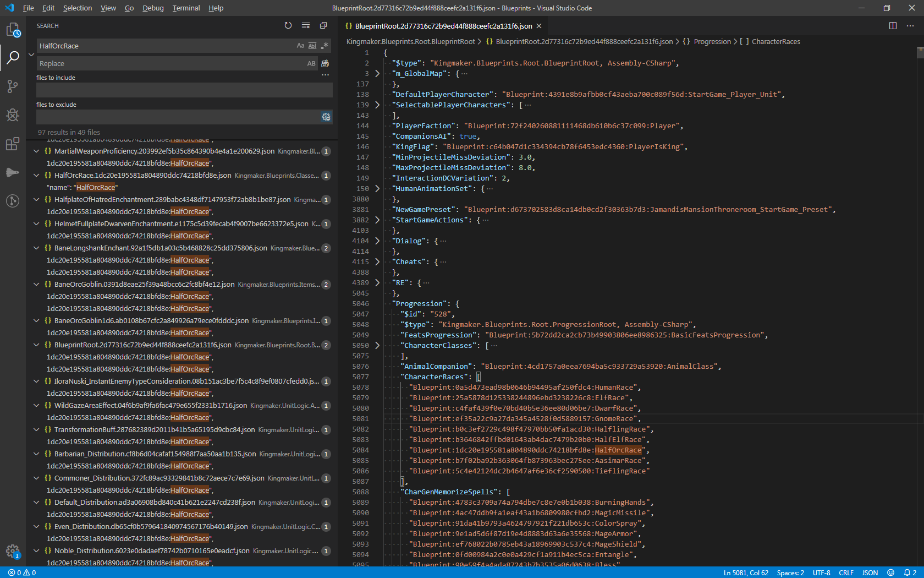The width and height of the screenshot is (924, 578).
Task: Click Ln 5081, Col 62 status item
Action: pyautogui.click(x=746, y=572)
